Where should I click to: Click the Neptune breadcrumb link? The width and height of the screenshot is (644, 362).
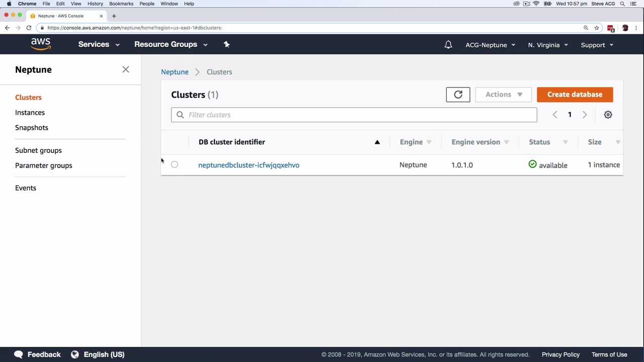click(175, 72)
